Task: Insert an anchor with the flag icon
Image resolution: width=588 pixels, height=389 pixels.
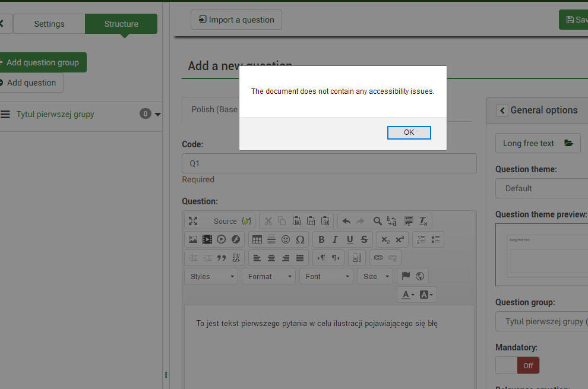Action: (406, 276)
